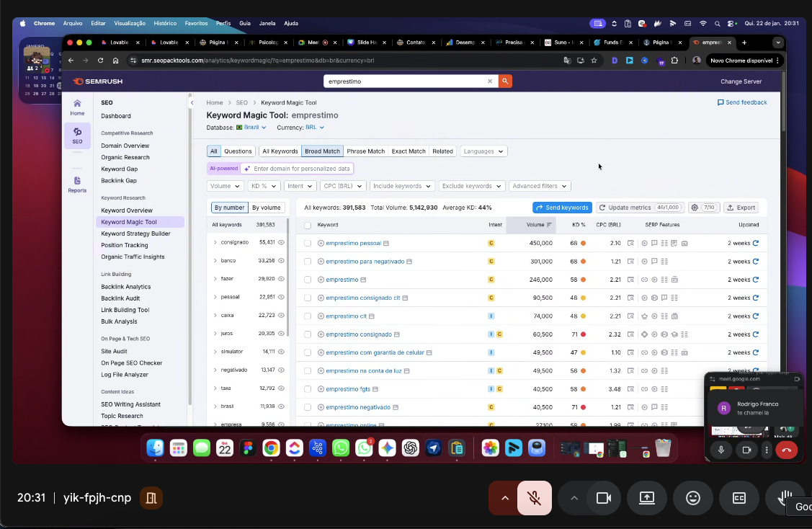Check the select-all keywords header checkbox

308,225
